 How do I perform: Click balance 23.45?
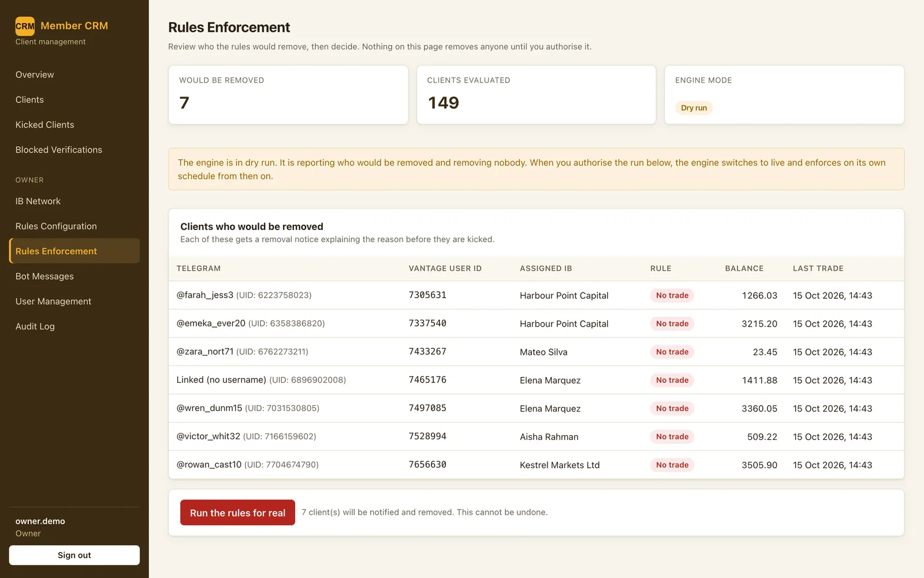(x=765, y=352)
